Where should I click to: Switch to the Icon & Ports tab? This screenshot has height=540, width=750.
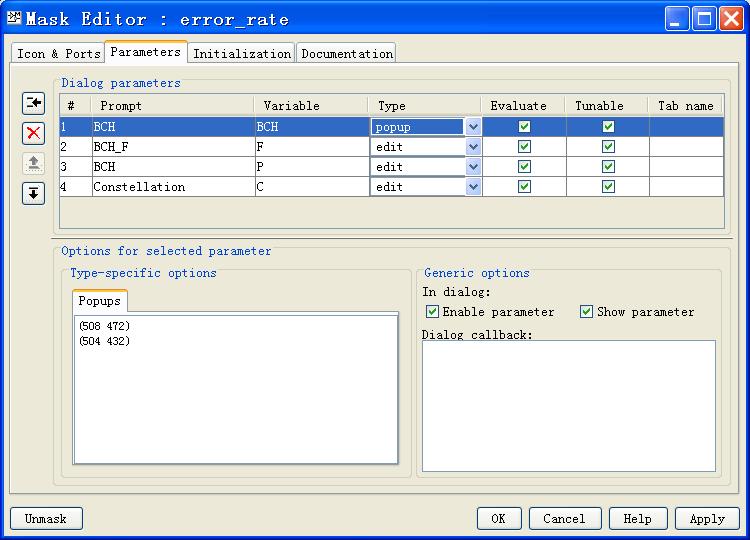(58, 54)
